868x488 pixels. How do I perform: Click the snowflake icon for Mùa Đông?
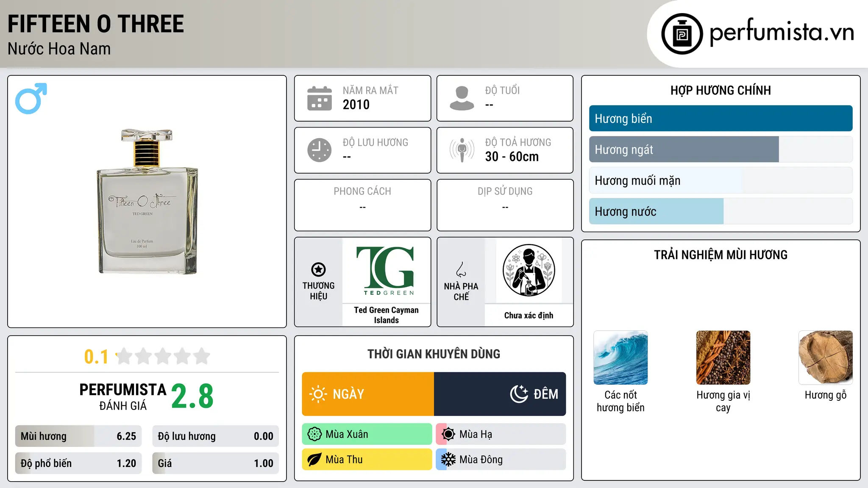coord(448,460)
